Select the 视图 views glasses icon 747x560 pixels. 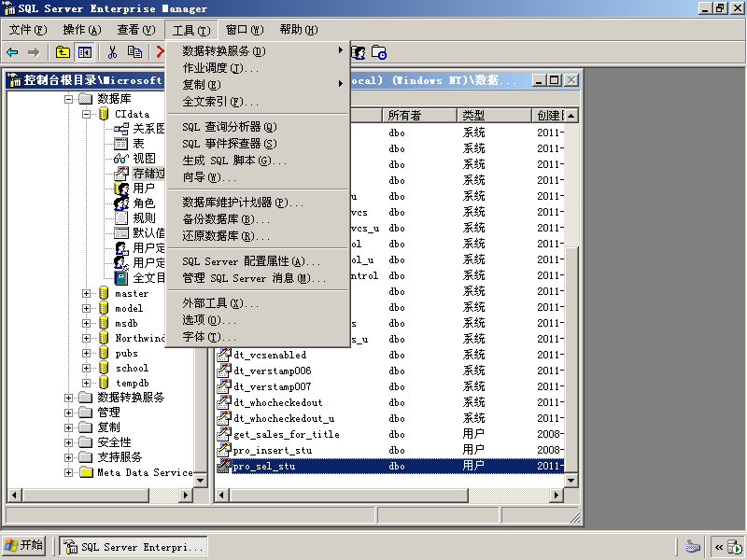pyautogui.click(x=121, y=158)
